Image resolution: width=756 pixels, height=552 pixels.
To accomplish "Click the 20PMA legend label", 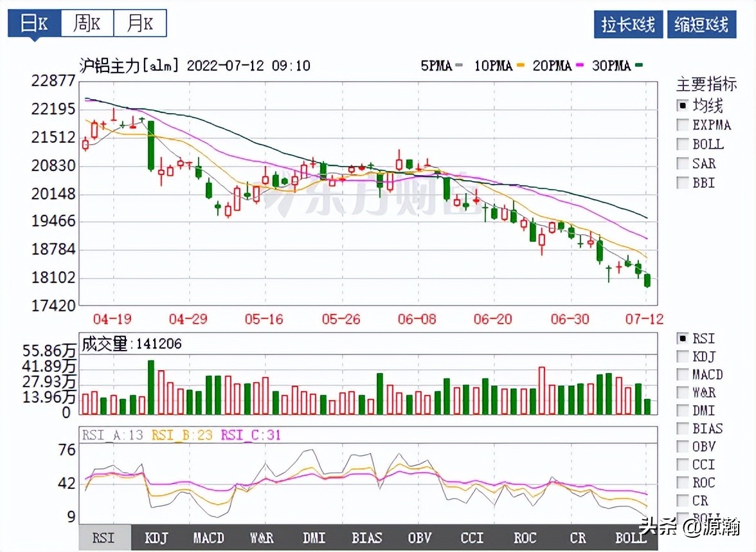I will (552, 66).
